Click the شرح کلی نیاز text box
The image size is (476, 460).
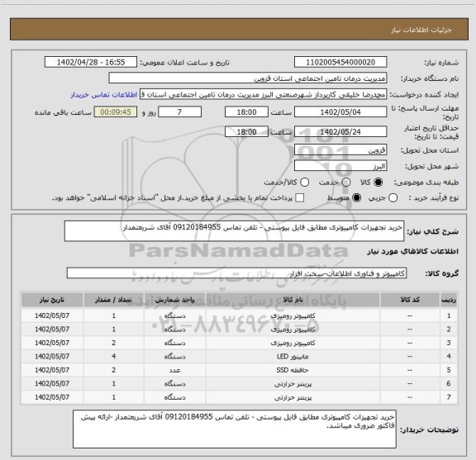coord(234,231)
